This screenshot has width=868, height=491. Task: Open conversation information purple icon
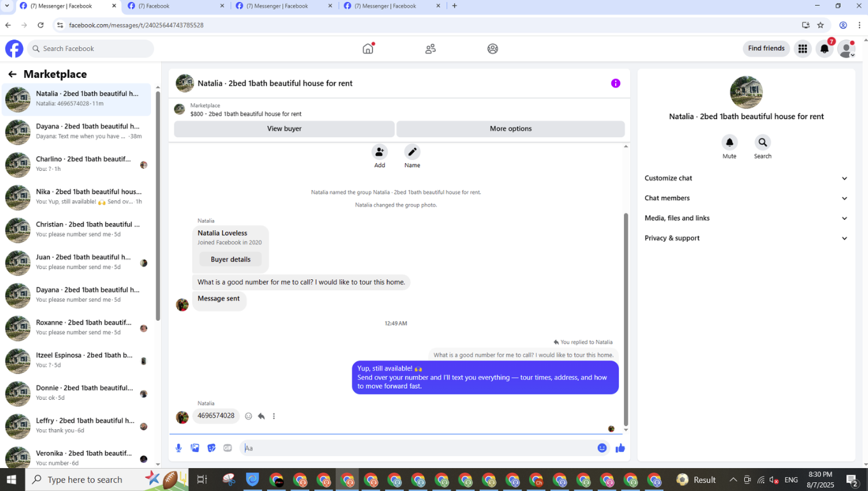tap(616, 84)
